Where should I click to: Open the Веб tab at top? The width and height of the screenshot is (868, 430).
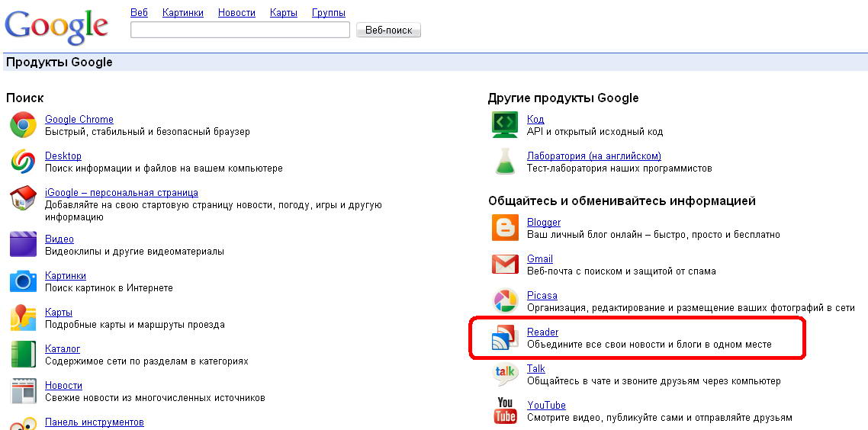coord(139,12)
